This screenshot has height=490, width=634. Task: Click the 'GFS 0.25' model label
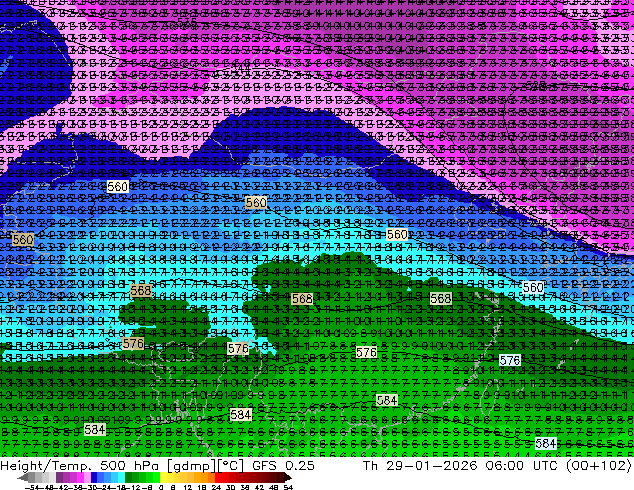pos(283,465)
